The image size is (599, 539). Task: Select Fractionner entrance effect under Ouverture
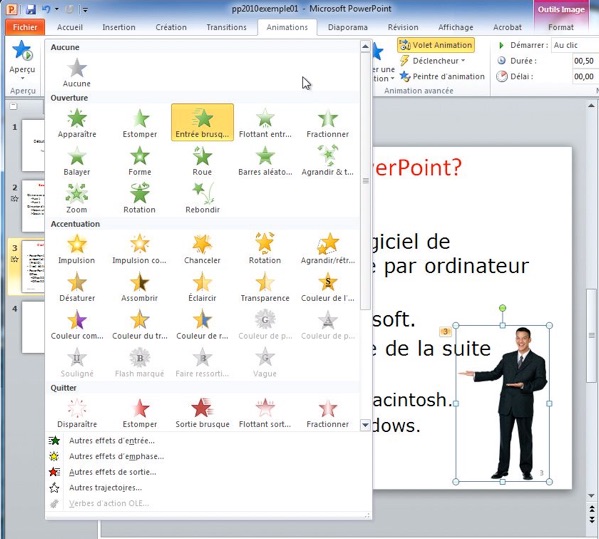click(327, 123)
